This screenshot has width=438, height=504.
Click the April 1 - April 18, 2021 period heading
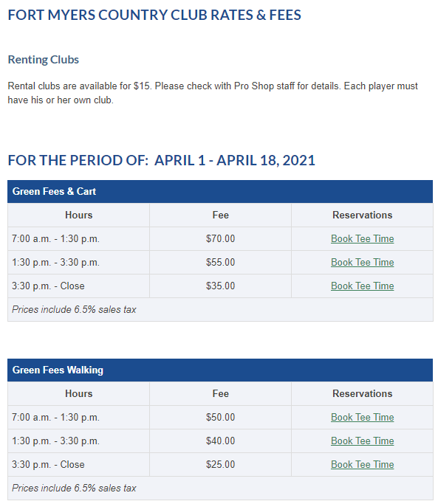pos(162,160)
